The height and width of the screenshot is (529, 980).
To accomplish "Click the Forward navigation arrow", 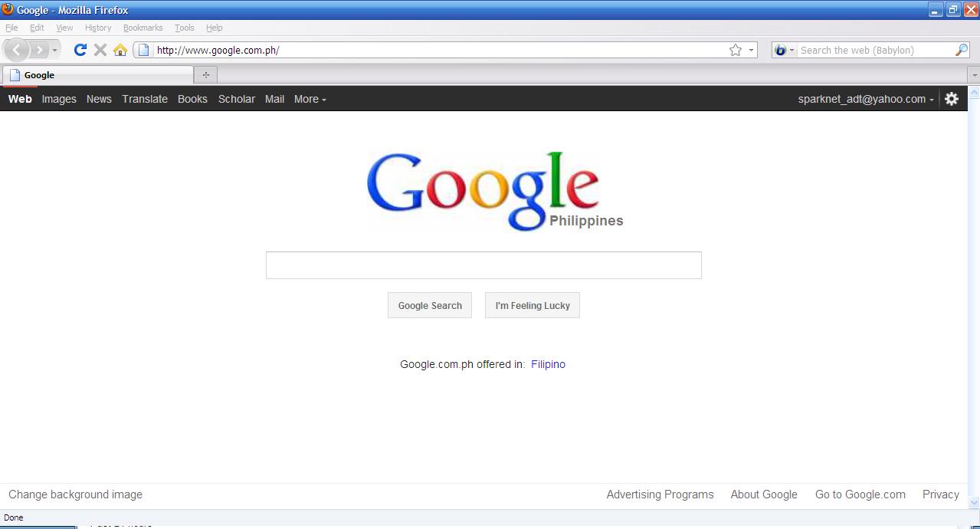I will (39, 50).
